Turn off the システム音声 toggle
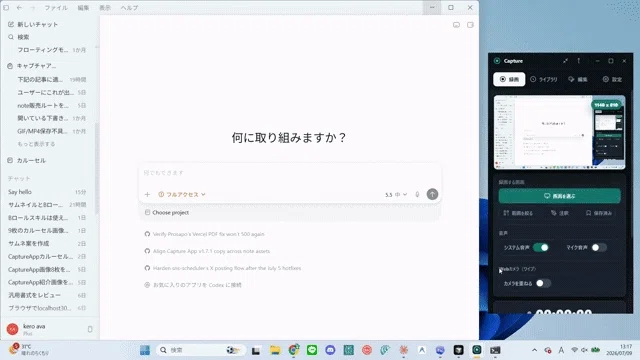640x360 pixels. click(x=541, y=247)
